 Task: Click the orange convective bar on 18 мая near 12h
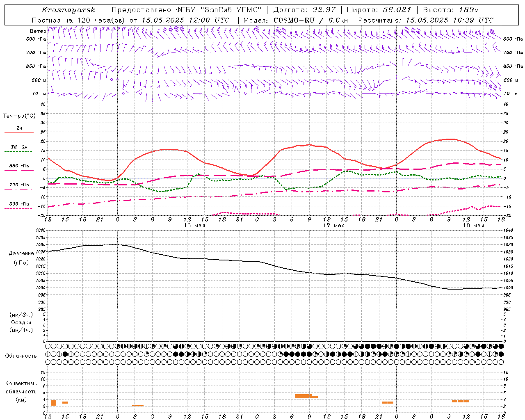[x=461, y=401]
